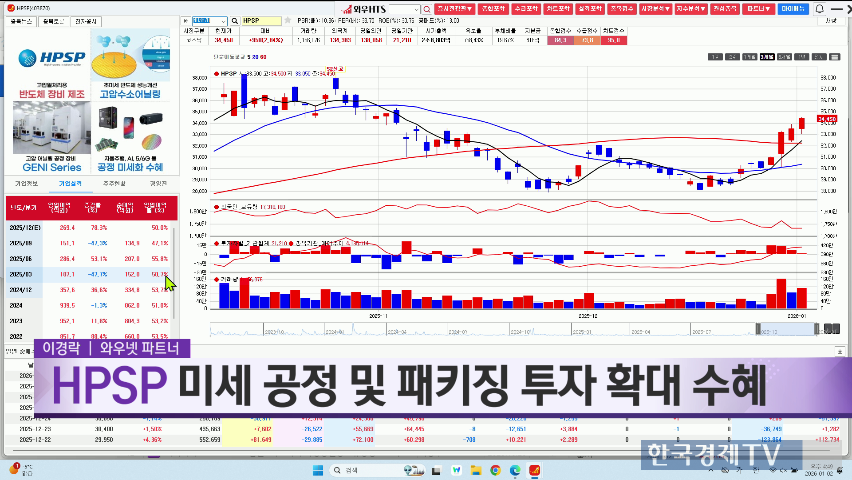Open the stock code dropdown
The height and width of the screenshot is (480, 852).
tap(225, 20)
